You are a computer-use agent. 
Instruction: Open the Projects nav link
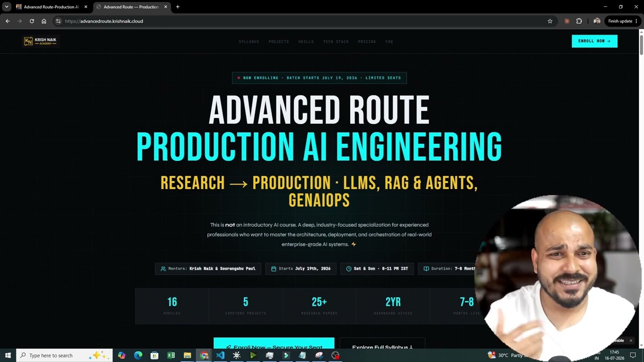pyautogui.click(x=279, y=42)
